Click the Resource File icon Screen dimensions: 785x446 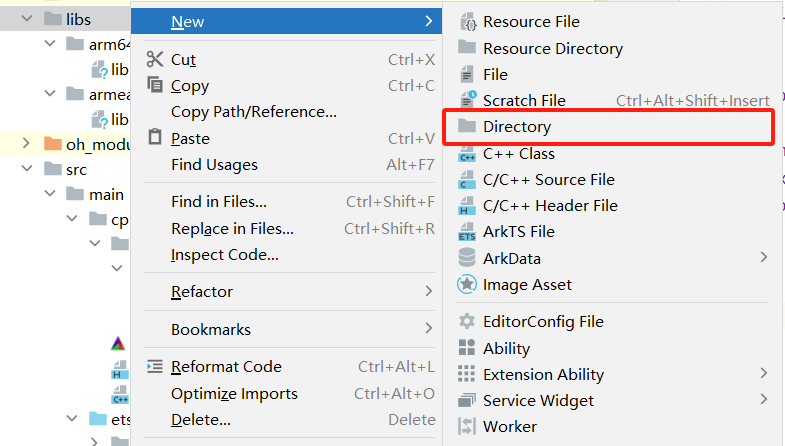pyautogui.click(x=467, y=21)
